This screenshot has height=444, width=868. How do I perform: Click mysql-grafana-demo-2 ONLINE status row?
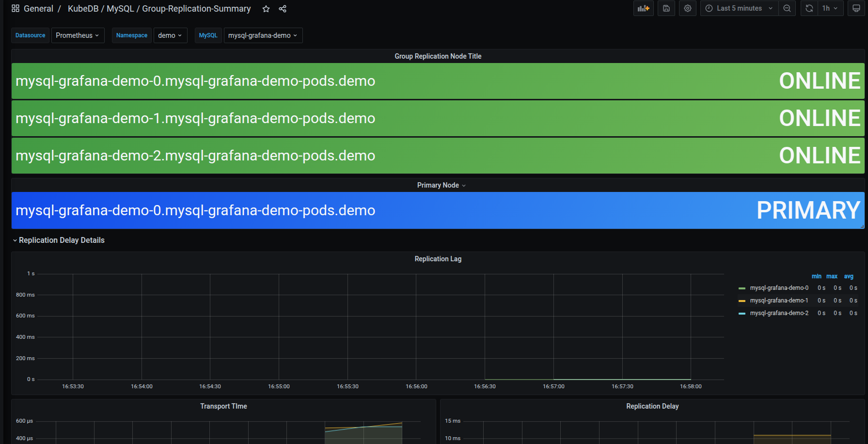438,156
